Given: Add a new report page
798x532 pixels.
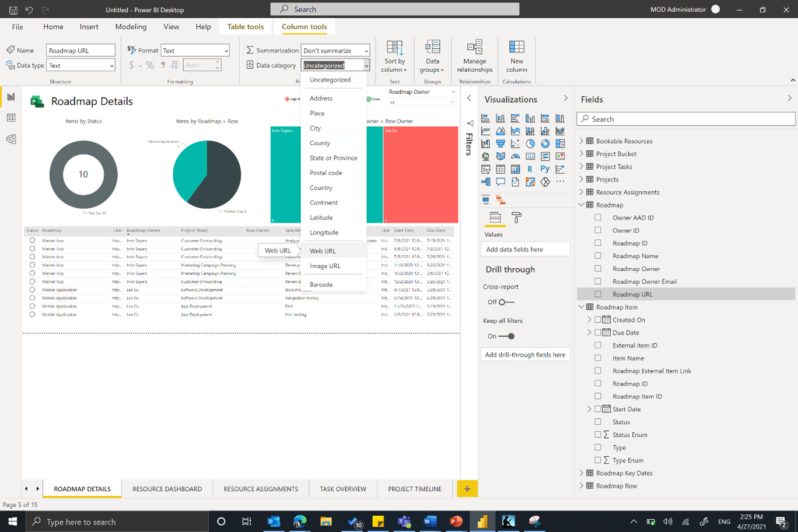Looking at the screenshot, I should [467, 489].
